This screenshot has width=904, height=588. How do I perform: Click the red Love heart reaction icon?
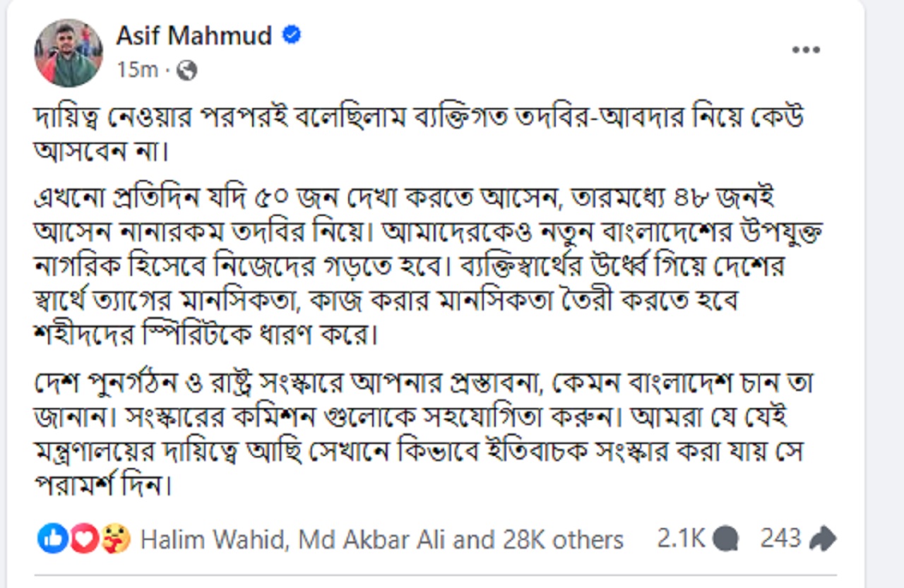tap(85, 539)
